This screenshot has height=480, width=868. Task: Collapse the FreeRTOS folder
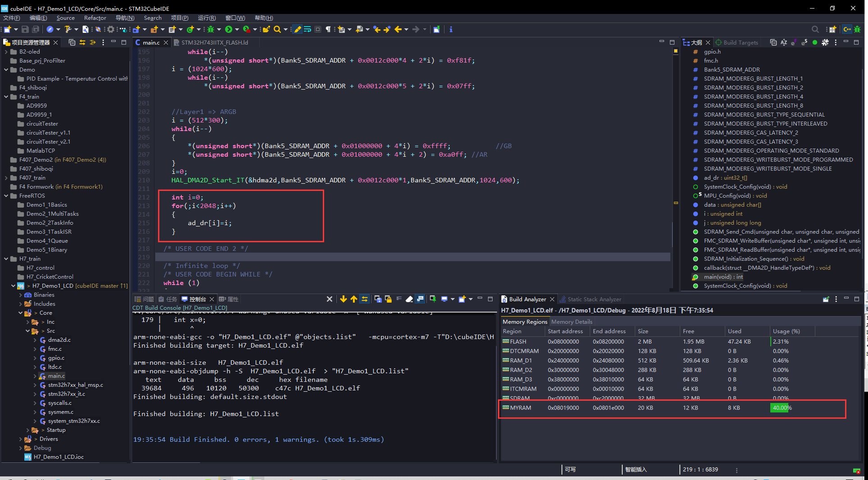pos(6,195)
